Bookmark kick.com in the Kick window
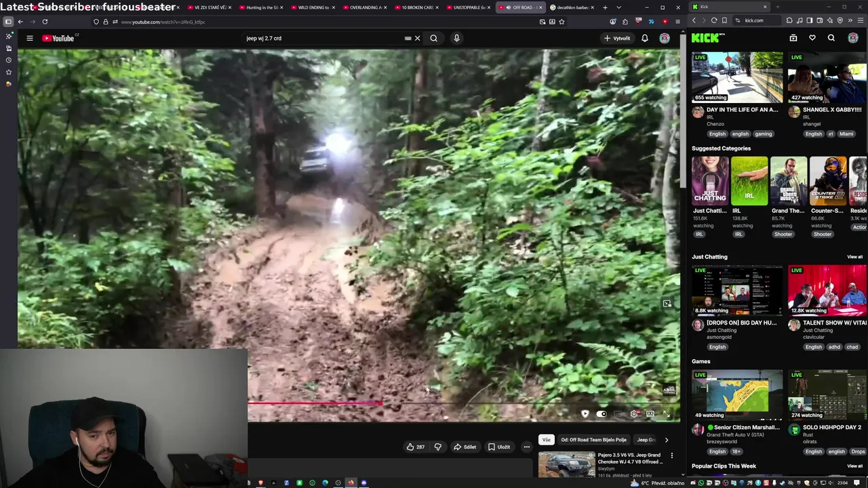868x488 pixels. click(x=724, y=20)
